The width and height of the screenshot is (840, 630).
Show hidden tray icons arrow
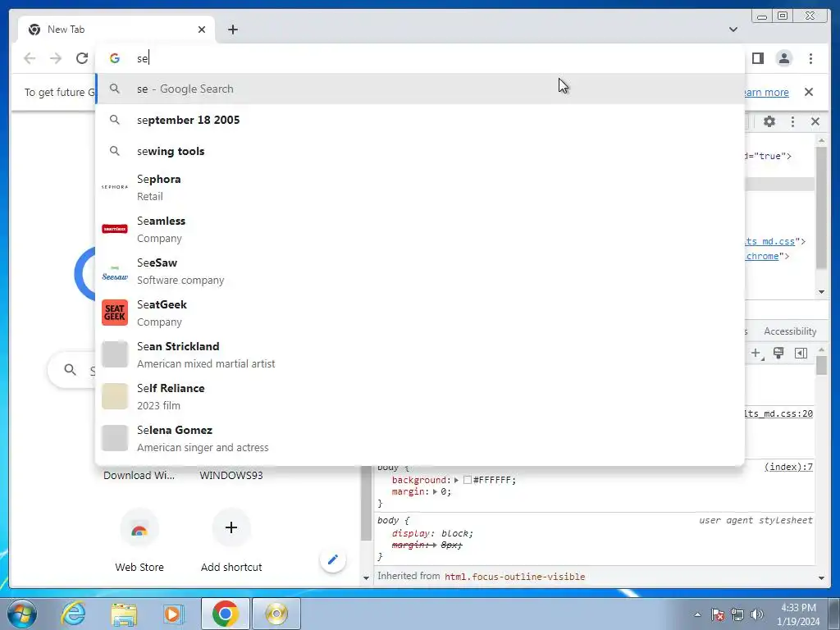[x=697, y=614]
